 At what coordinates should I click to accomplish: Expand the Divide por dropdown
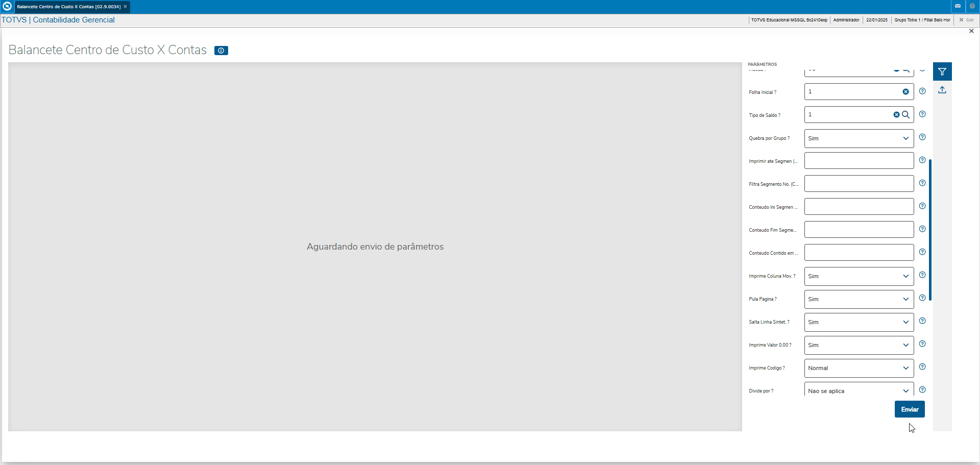click(x=859, y=390)
